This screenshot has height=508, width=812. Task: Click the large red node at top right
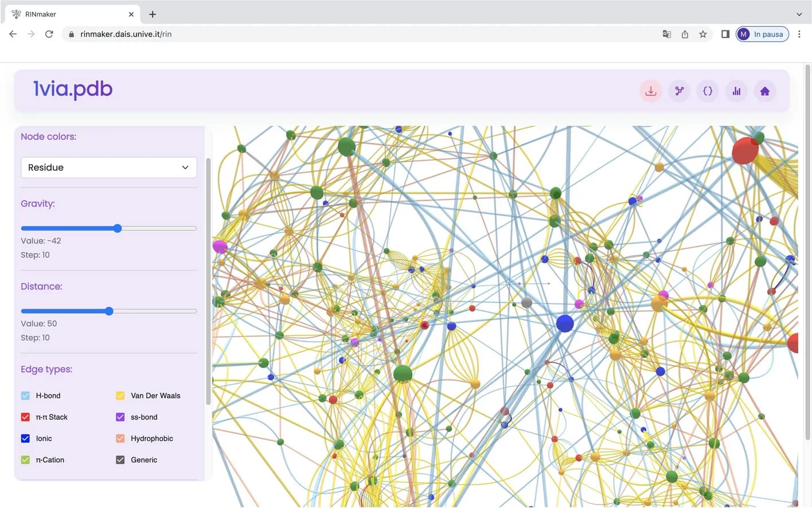coord(745,151)
